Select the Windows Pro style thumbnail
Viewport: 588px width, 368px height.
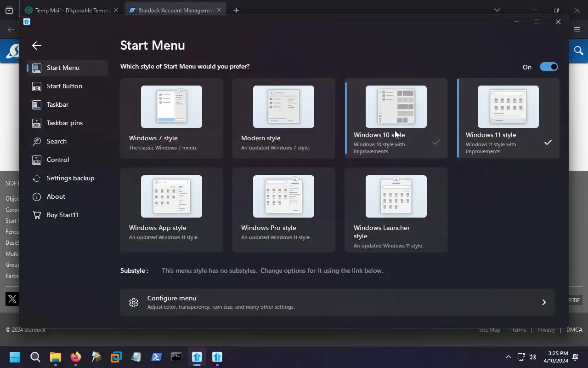pos(283,196)
